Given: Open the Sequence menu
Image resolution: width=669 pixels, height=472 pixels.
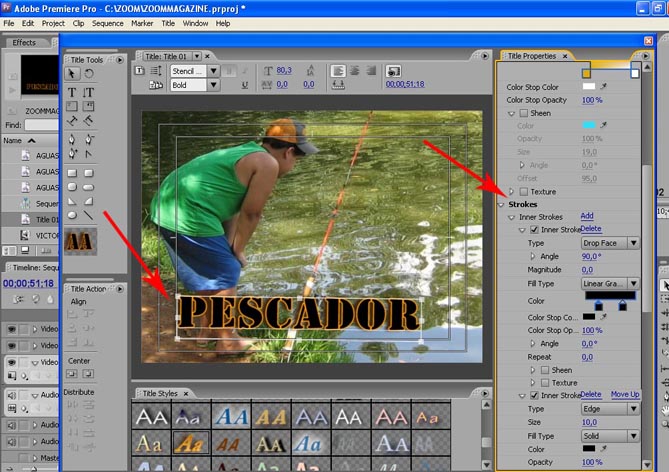Looking at the screenshot, I should click(x=105, y=22).
